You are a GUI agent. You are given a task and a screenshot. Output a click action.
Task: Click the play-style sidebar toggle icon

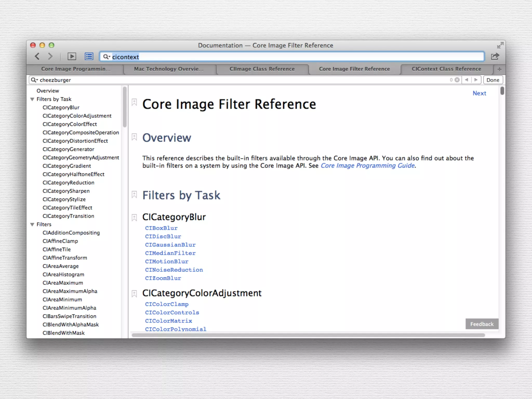pyautogui.click(x=72, y=56)
